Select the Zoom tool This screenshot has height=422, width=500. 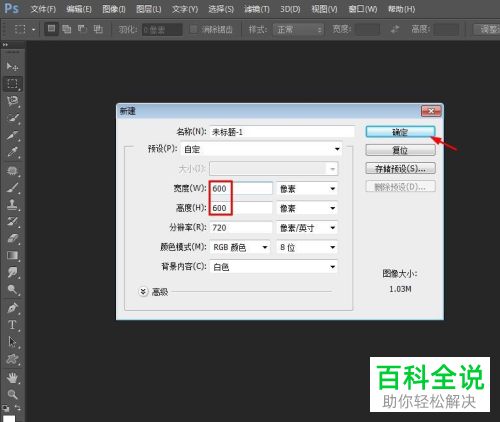click(x=12, y=394)
